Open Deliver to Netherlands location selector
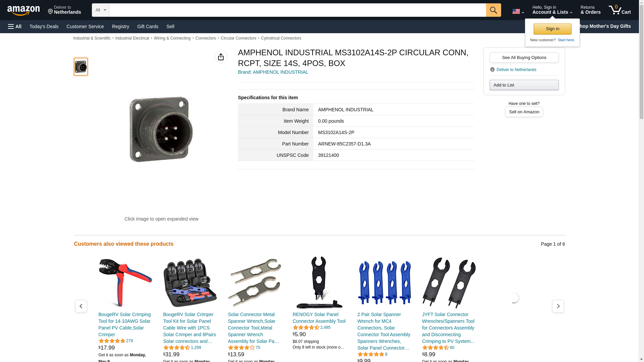644x362 pixels. click(64, 10)
